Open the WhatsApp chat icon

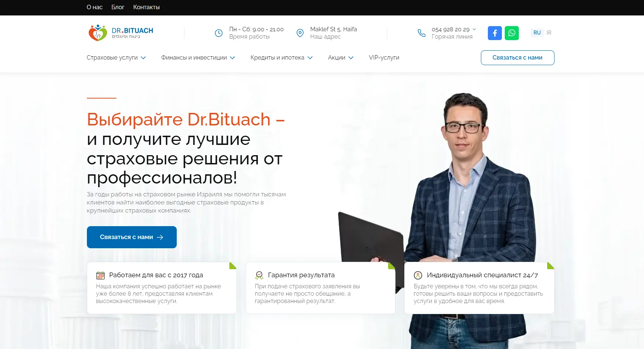pos(512,33)
